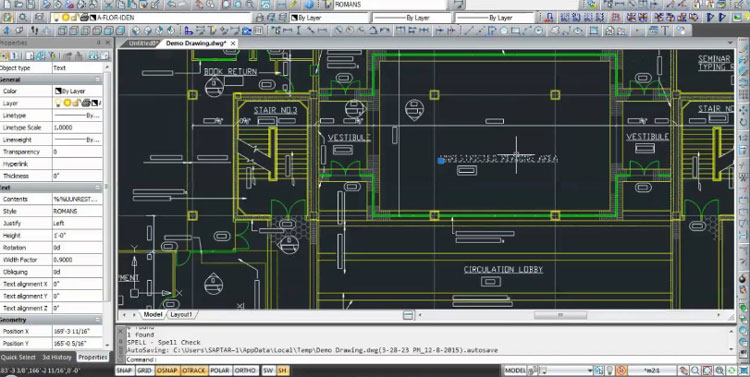
Task: Click the Save floppy disk icon
Action: (30, 4)
